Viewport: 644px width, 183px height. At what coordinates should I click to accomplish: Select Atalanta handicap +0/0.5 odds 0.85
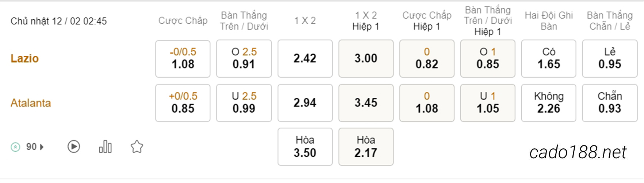tap(183, 103)
